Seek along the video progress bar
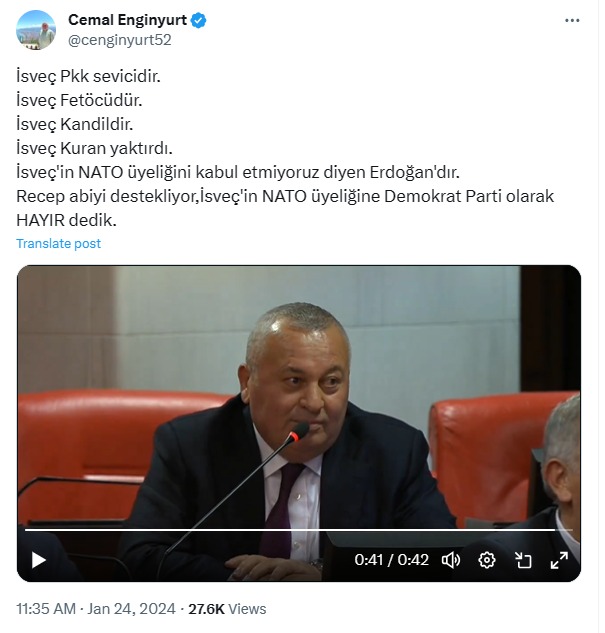Viewport: 605px width, 633px height. point(299,529)
